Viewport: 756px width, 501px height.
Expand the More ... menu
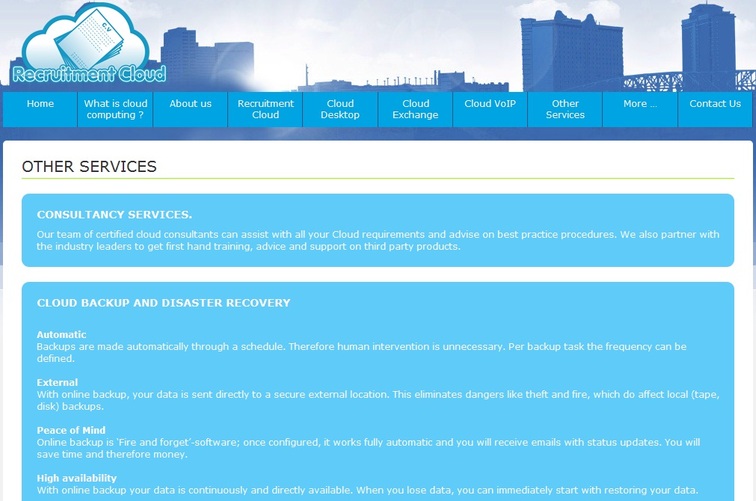[640, 109]
